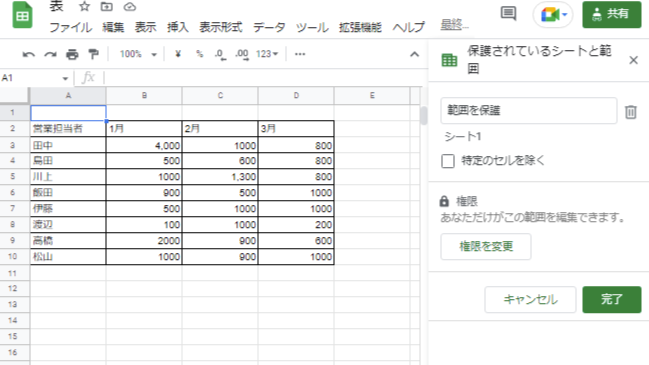649x365 pixels.
Task: Collapse the toolbar with up chevron
Action: (414, 55)
